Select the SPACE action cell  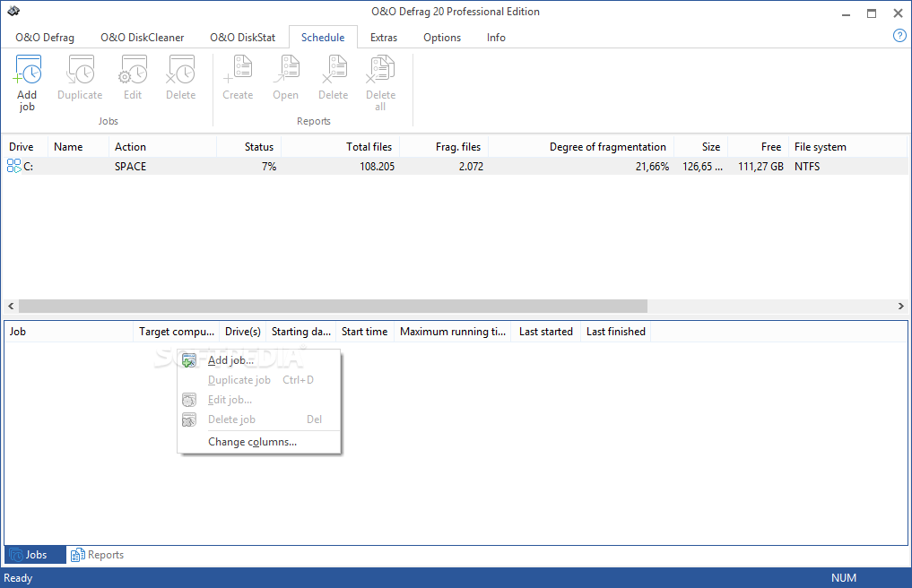[130, 167]
